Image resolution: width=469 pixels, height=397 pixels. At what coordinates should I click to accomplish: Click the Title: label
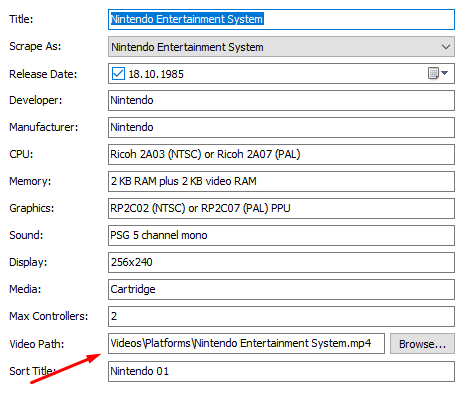click(x=21, y=19)
